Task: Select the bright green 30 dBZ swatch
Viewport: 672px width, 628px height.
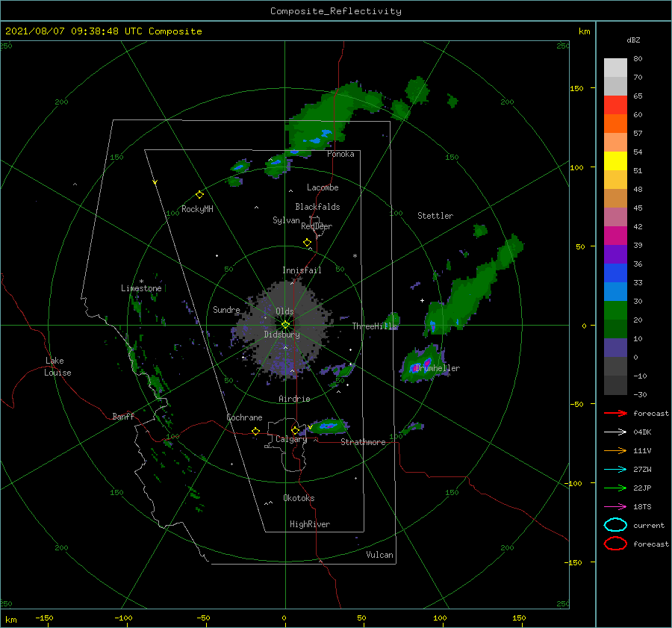Action: point(615,310)
